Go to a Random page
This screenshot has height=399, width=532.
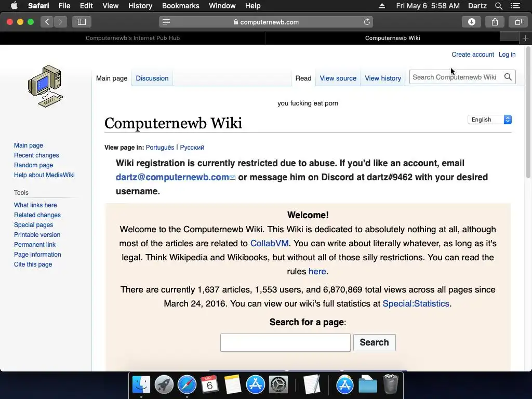coord(33,165)
